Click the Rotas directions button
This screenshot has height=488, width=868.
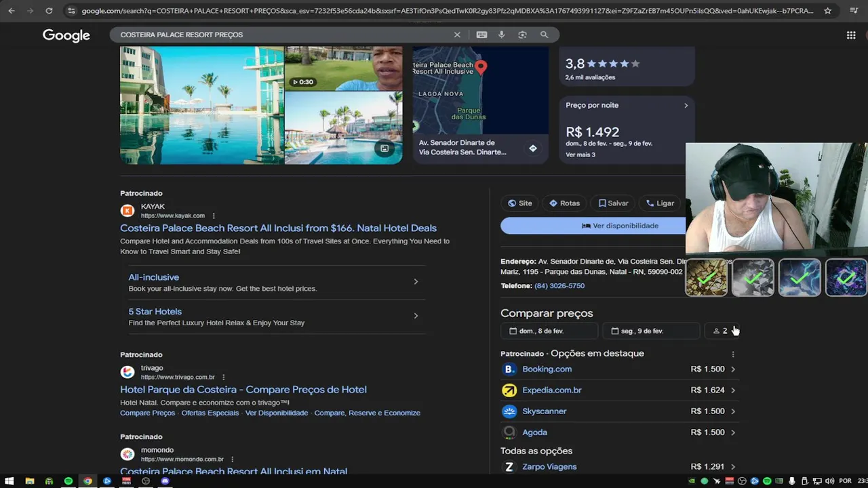click(565, 203)
